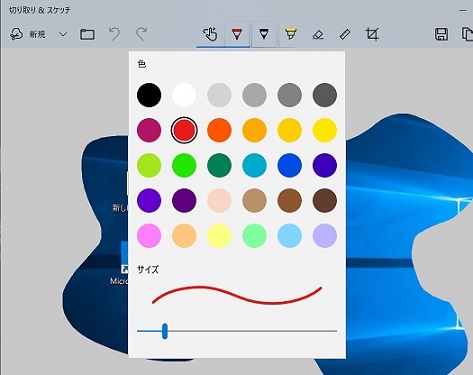Viewport: 473px width, 375px height.
Task: Select the pastel green swatch
Action: (254, 236)
